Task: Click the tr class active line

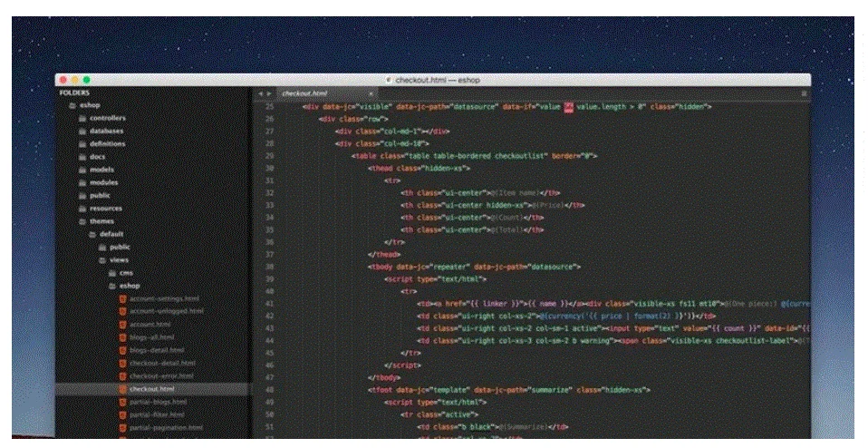Action: point(439,414)
